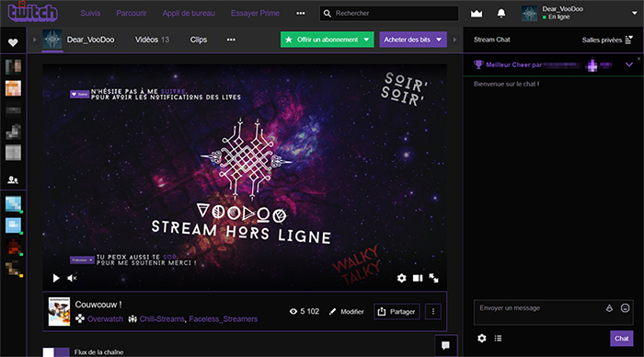This screenshot has width=644, height=357.
Task: Open the orange followed channel avatar
Action: [13, 88]
